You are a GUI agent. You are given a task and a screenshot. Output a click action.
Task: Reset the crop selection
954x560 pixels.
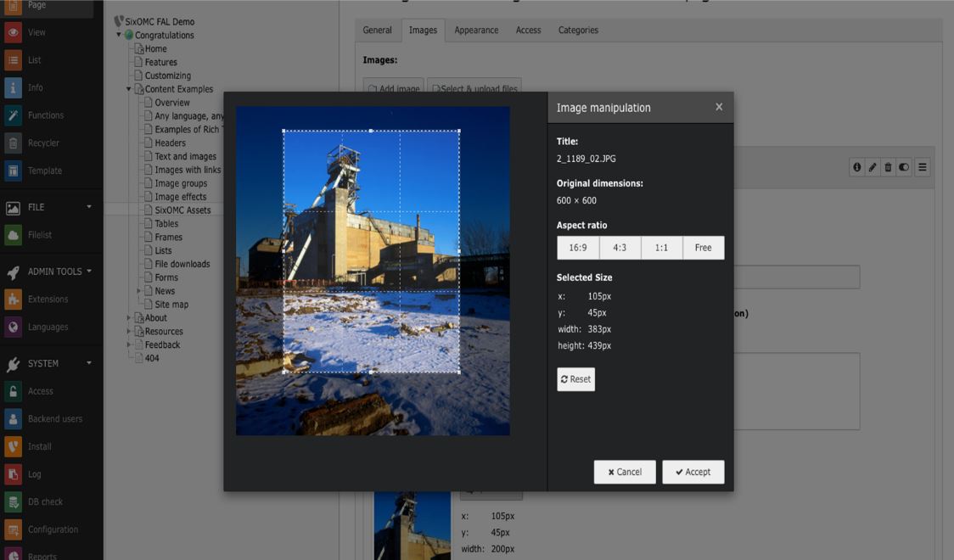[x=575, y=379]
